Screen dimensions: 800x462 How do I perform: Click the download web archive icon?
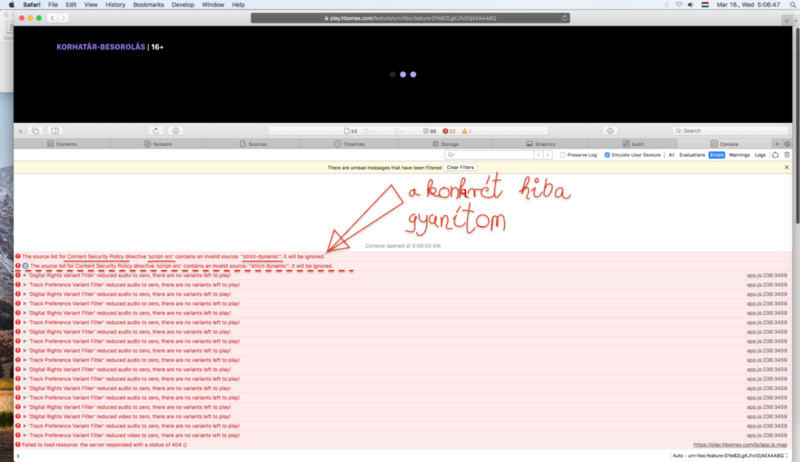pyautogui.click(x=176, y=131)
